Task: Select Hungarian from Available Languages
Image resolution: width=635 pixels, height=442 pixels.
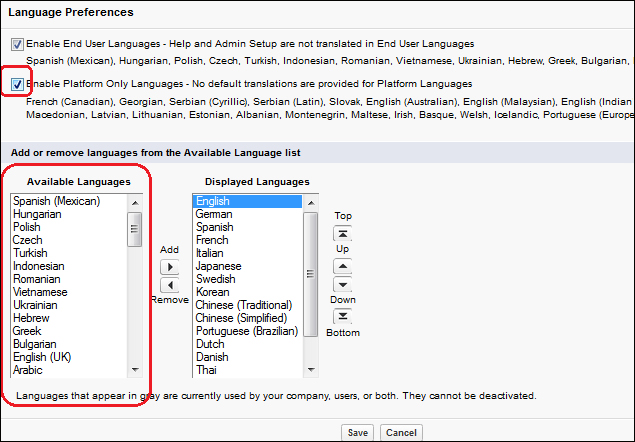Action: [39, 214]
